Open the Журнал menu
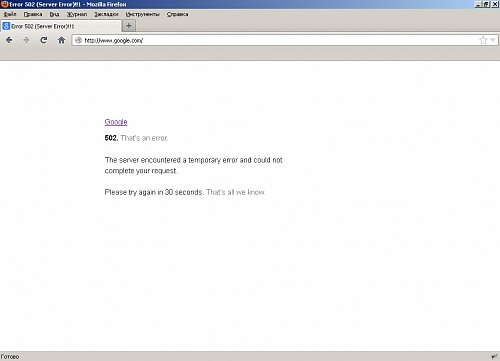This screenshot has height=361, width=500. (77, 14)
